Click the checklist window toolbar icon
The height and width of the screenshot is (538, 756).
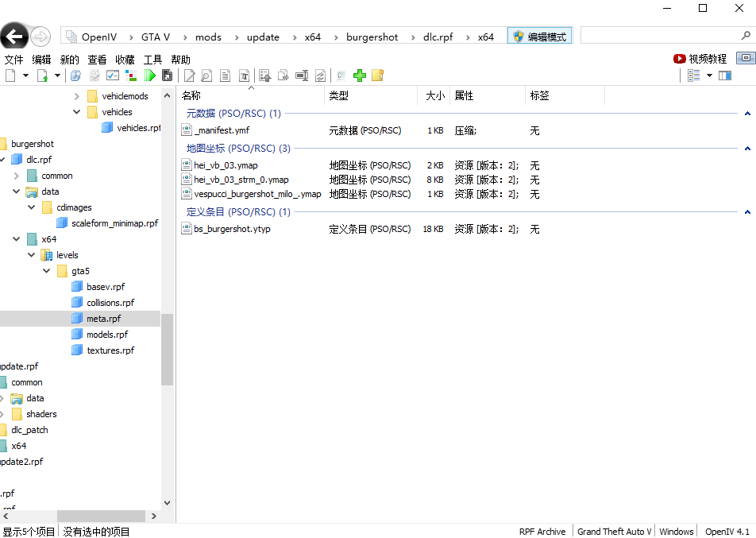pyautogui.click(x=113, y=75)
